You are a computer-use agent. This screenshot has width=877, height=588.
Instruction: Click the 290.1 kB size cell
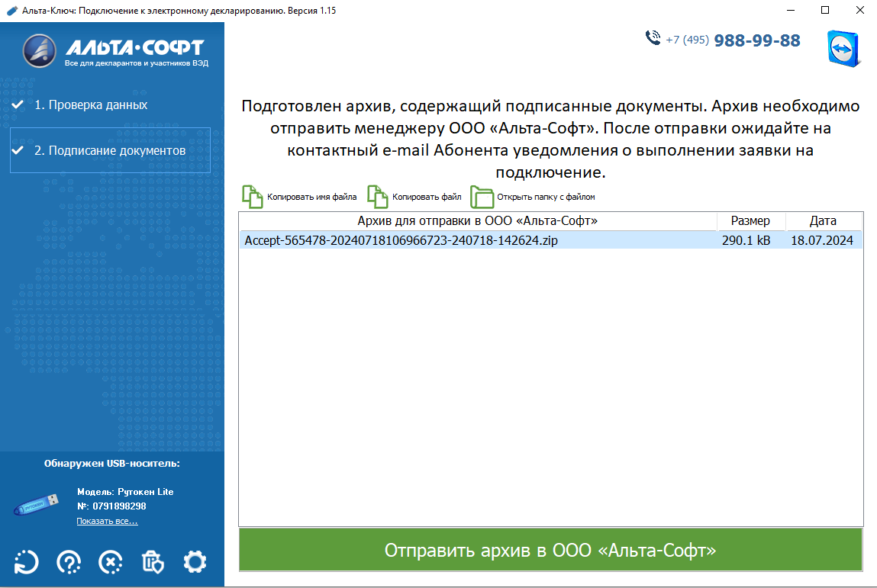pyautogui.click(x=746, y=240)
